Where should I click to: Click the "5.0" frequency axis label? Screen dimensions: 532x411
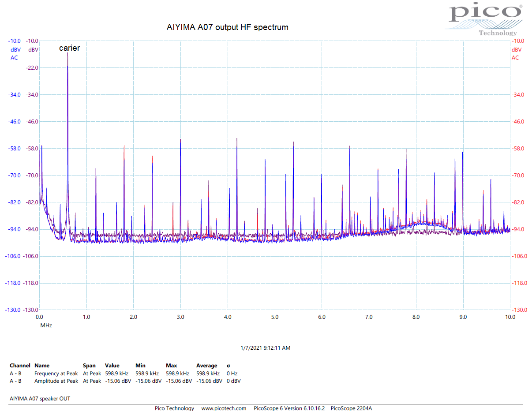(275, 317)
